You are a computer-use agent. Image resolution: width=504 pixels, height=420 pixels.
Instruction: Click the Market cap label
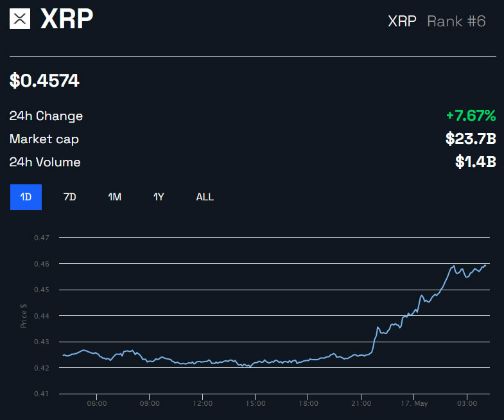point(44,139)
